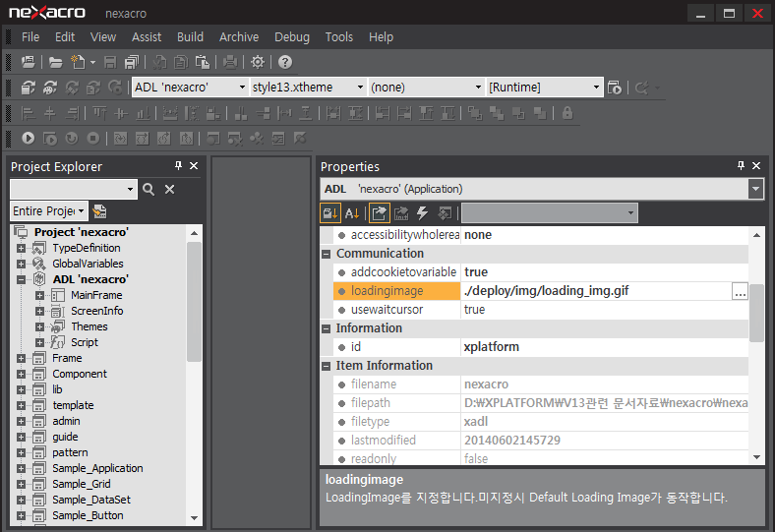
Task: Open the Edit menu
Action: click(65, 37)
